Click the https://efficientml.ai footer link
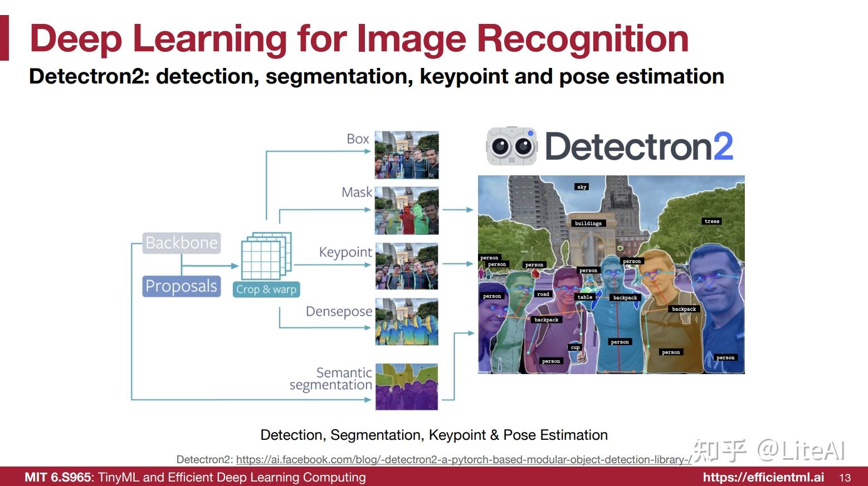Viewport: 868px width, 486px height. click(x=763, y=477)
